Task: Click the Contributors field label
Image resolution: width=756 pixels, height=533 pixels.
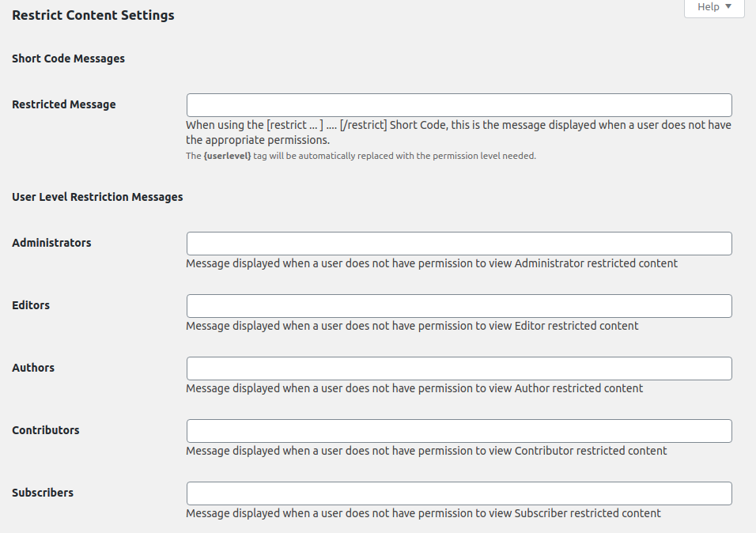Action: click(x=45, y=429)
